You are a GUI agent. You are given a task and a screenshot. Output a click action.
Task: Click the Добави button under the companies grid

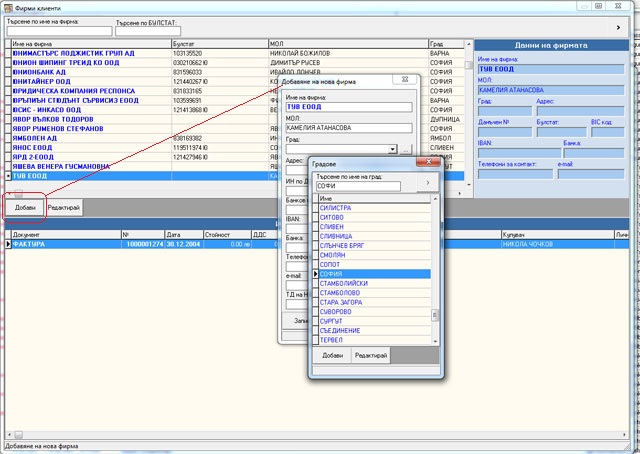(x=25, y=207)
